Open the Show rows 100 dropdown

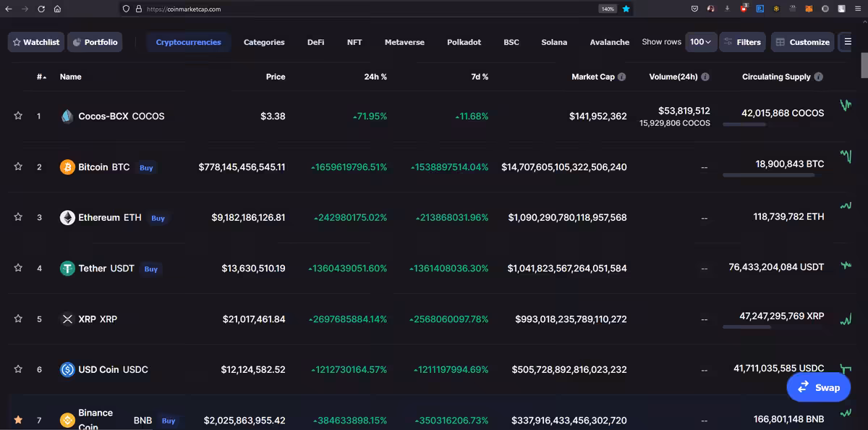[x=701, y=42]
